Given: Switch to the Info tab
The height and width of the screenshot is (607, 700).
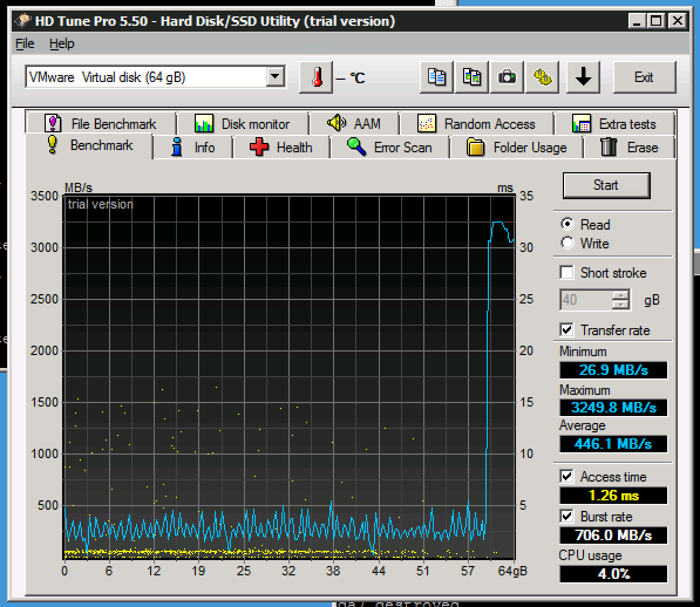Looking at the screenshot, I should coord(193,147).
